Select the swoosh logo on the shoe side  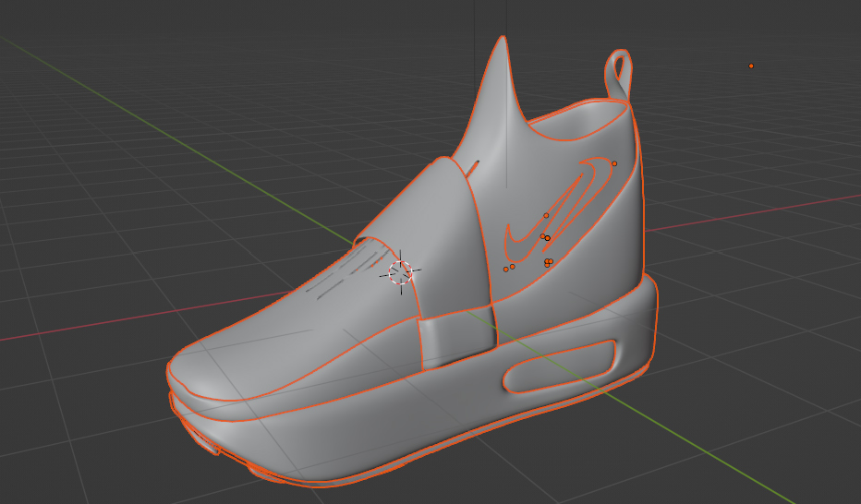click(558, 209)
